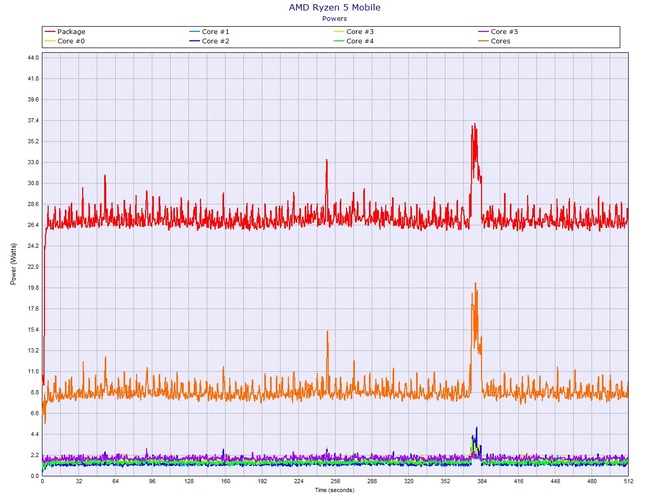
Task: Click the Core #1 legend entry
Action: (209, 32)
